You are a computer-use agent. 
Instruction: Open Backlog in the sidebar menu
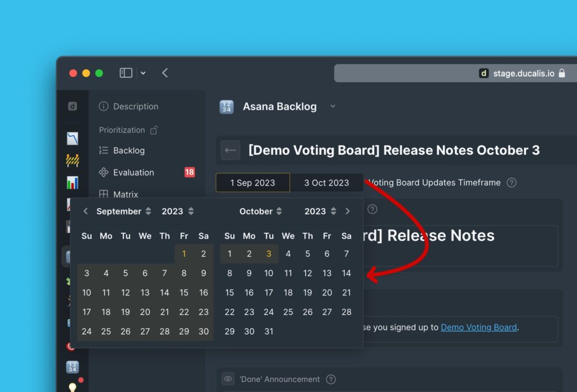tap(128, 150)
